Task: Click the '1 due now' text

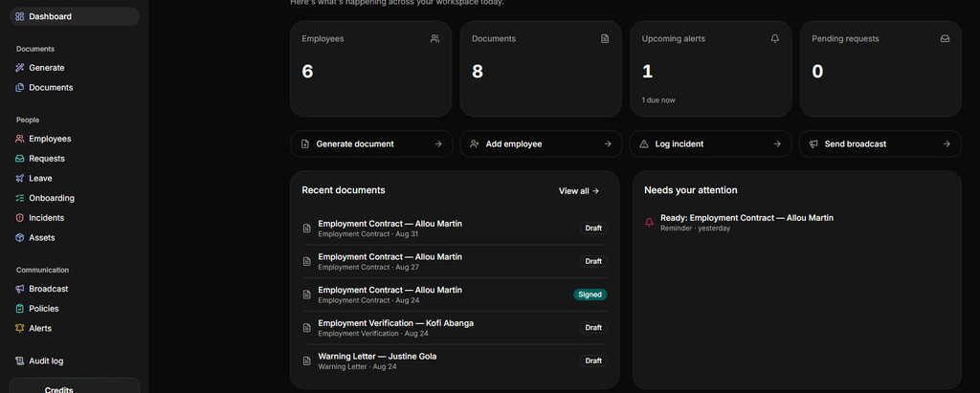Action: (658, 100)
